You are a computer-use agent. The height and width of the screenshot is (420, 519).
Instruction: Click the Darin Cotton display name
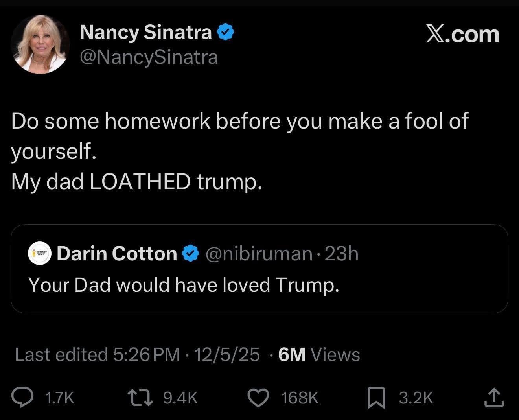(x=117, y=254)
